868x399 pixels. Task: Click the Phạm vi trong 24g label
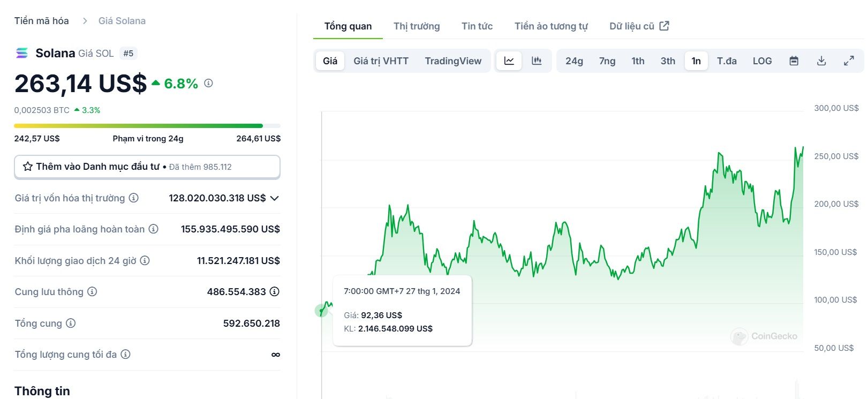(x=148, y=138)
